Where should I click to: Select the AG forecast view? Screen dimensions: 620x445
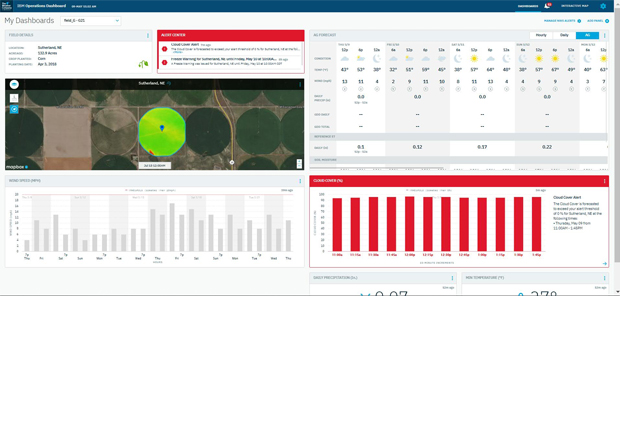coord(587,35)
